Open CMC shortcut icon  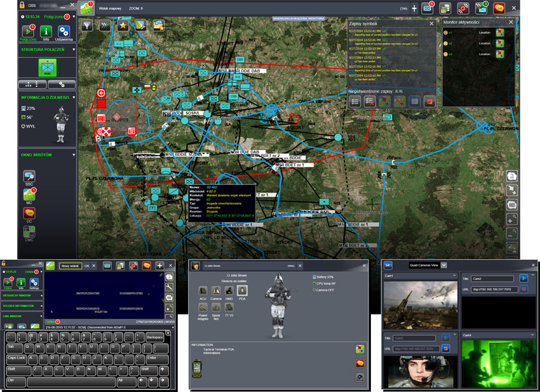29,232
